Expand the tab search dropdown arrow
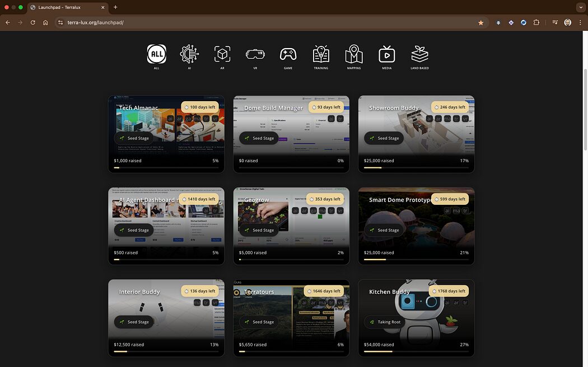This screenshot has width=588, height=367. [x=580, y=7]
